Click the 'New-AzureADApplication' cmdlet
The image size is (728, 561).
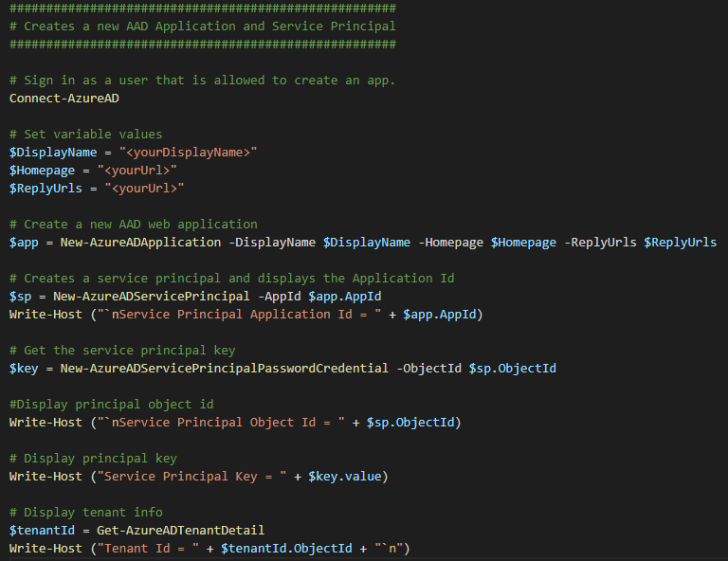[x=140, y=243]
